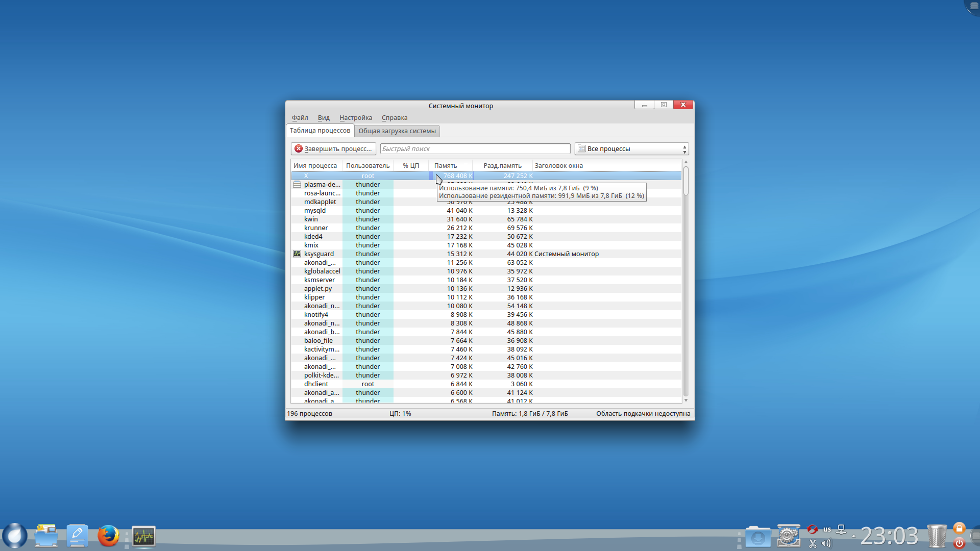Open the Trash bin in panel
980x551 pixels.
point(937,536)
